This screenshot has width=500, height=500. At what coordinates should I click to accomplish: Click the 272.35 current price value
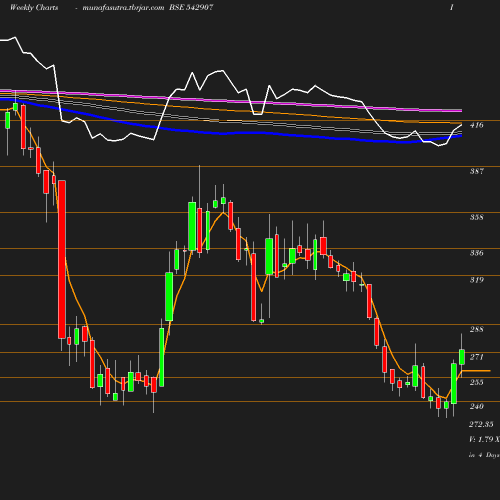tap(481, 424)
